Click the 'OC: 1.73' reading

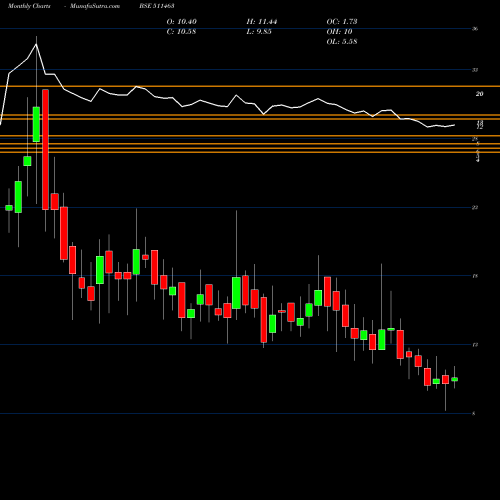pos(342,22)
